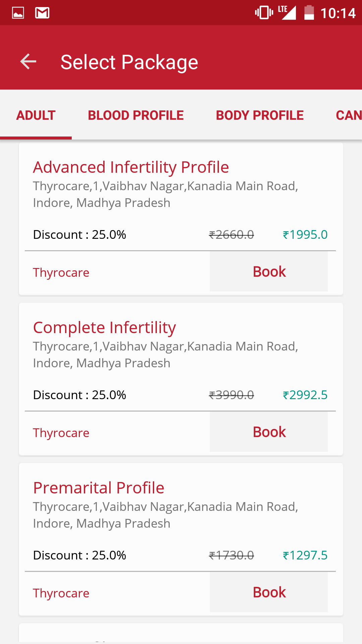Book the Complete Infertility package
Screen dimensions: 362x644
269,432
